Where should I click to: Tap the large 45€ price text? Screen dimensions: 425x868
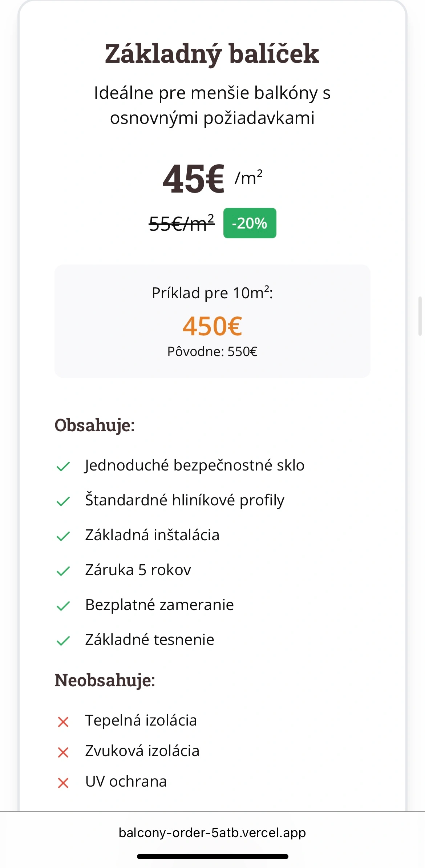pos(194,179)
